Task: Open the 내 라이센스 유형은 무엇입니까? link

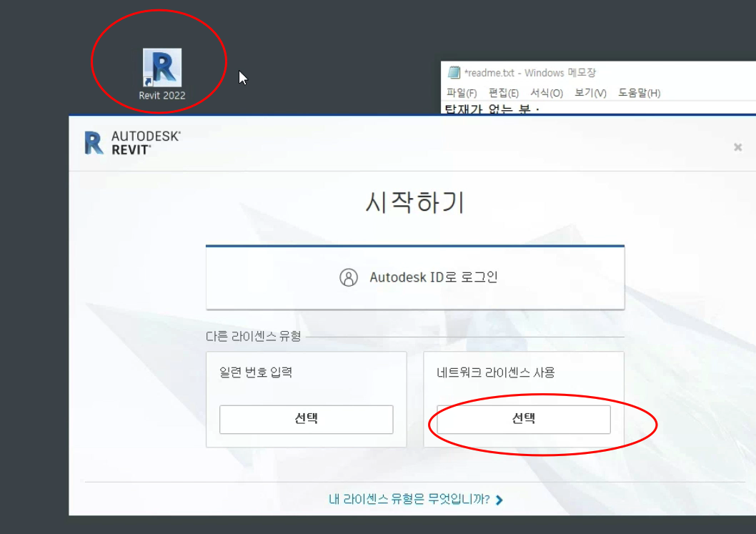Action: tap(409, 499)
